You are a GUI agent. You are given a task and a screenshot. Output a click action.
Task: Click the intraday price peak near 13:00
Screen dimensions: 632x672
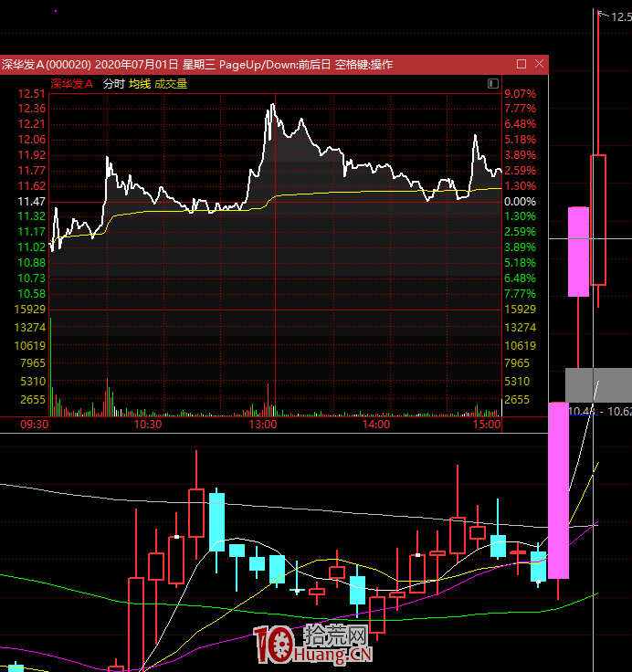tap(272, 105)
